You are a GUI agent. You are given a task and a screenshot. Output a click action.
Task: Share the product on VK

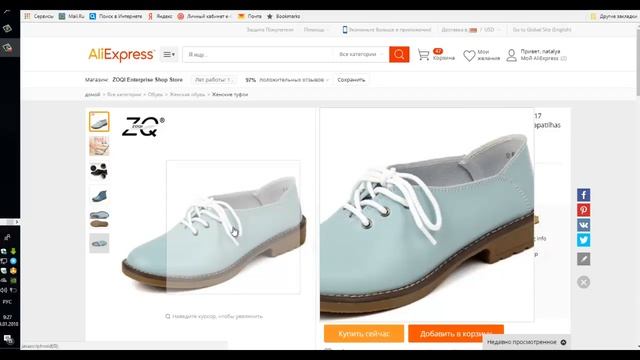tap(583, 225)
